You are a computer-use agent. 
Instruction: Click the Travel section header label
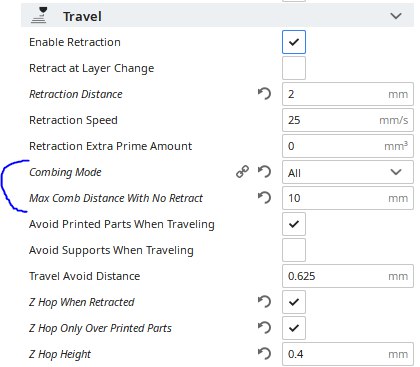pyautogui.click(x=82, y=16)
